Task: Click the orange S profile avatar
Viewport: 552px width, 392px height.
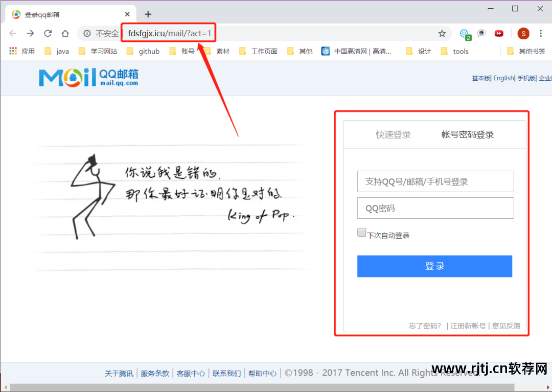Action: 523,33
